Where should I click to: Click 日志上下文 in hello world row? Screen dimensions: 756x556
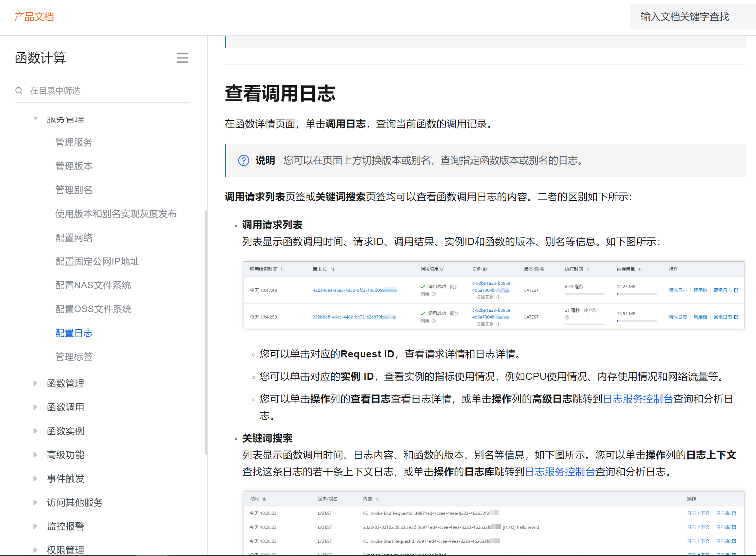pyautogui.click(x=698, y=527)
